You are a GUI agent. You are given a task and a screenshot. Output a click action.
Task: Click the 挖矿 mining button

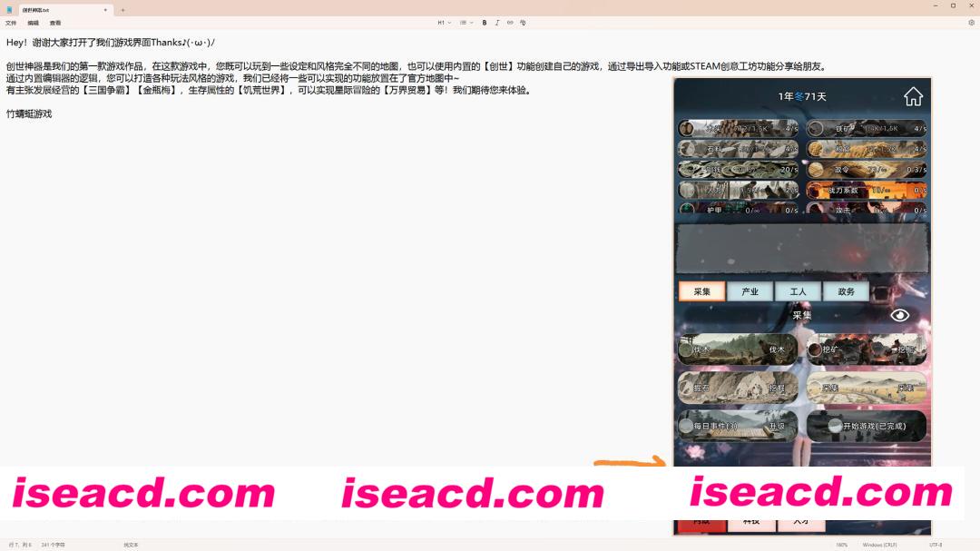coord(867,349)
